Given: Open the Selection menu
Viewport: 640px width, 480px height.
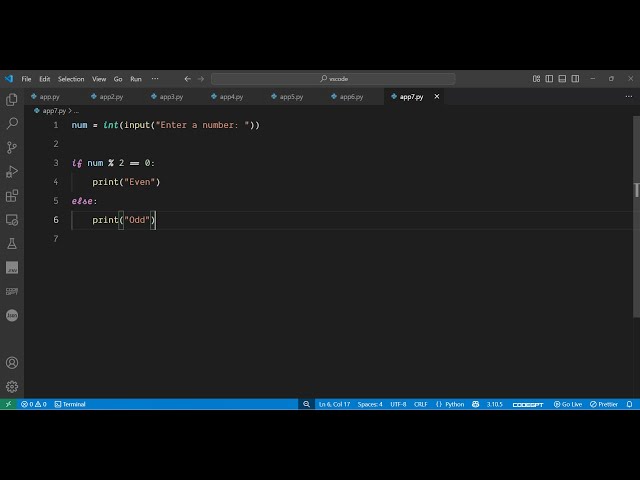Looking at the screenshot, I should pyautogui.click(x=71, y=79).
